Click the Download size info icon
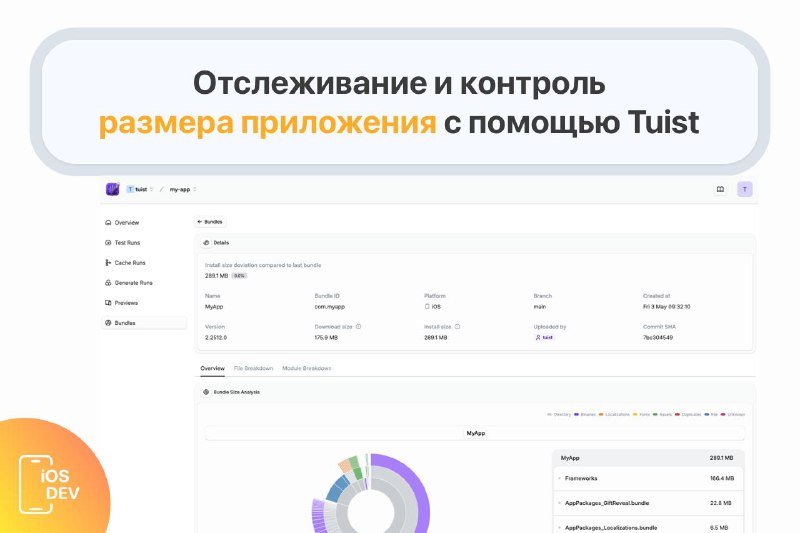 358,326
